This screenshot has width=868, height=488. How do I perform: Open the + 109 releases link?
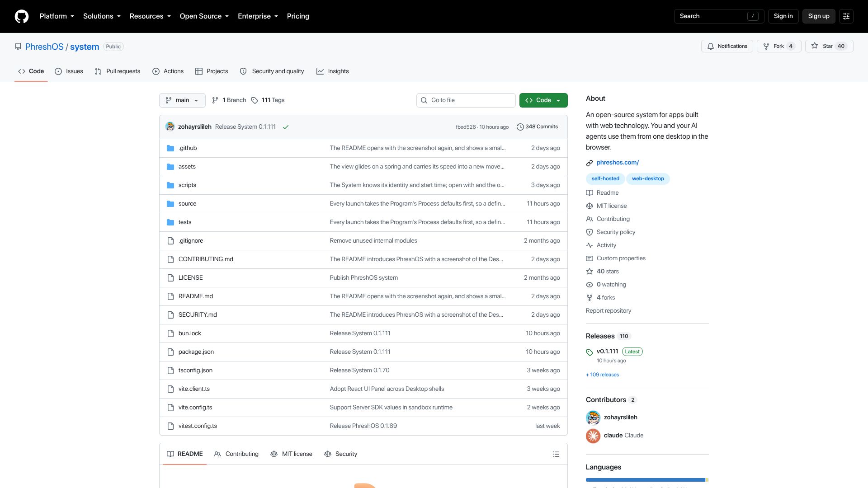pyautogui.click(x=603, y=375)
